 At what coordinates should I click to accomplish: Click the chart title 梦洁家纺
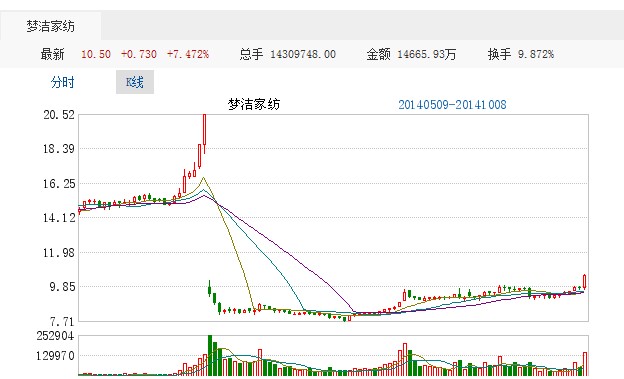coord(254,104)
